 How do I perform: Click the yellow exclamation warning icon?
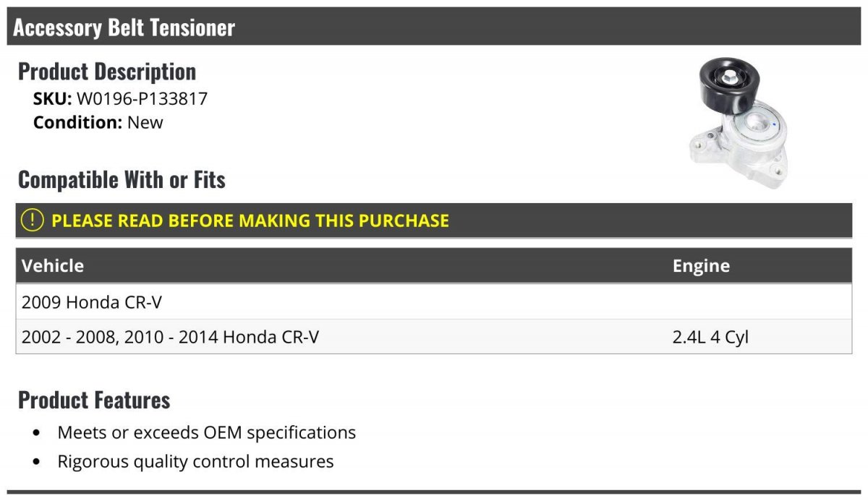32,220
